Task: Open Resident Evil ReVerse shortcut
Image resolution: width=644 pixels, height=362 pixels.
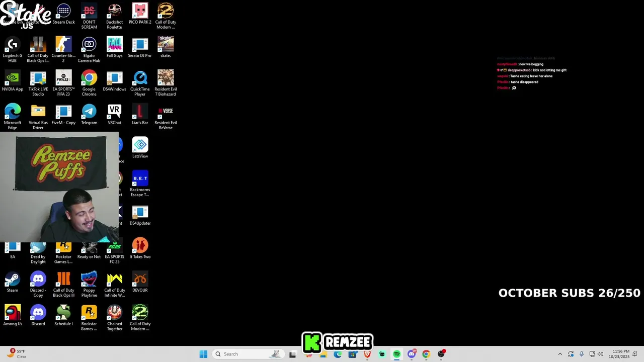Action: click(x=166, y=117)
